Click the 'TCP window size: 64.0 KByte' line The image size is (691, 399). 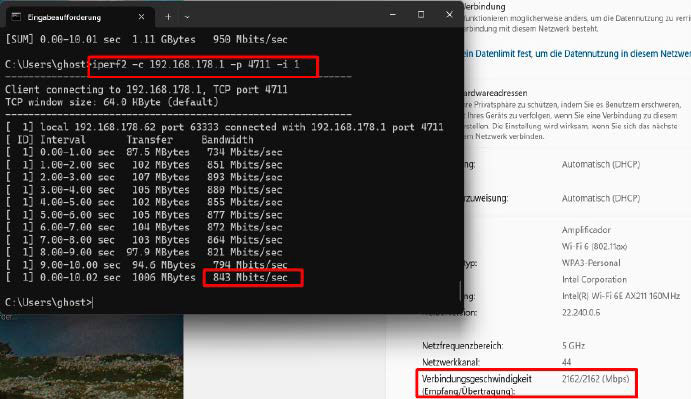(x=112, y=102)
